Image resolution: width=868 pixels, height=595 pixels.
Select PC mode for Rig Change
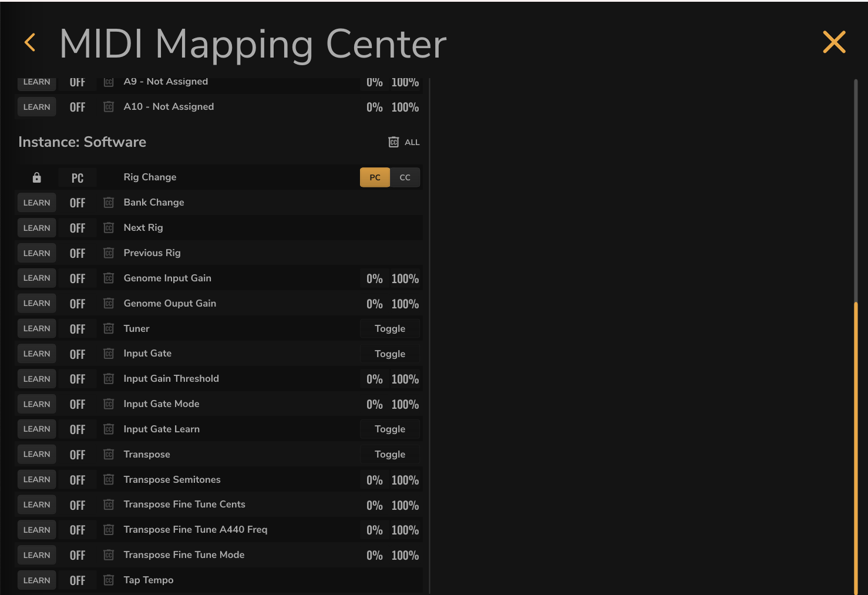point(375,177)
